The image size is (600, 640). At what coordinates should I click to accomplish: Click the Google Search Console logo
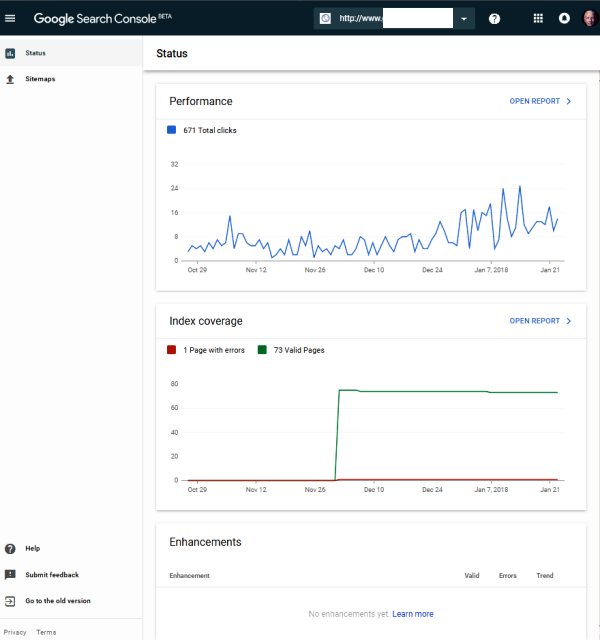pyautogui.click(x=102, y=18)
